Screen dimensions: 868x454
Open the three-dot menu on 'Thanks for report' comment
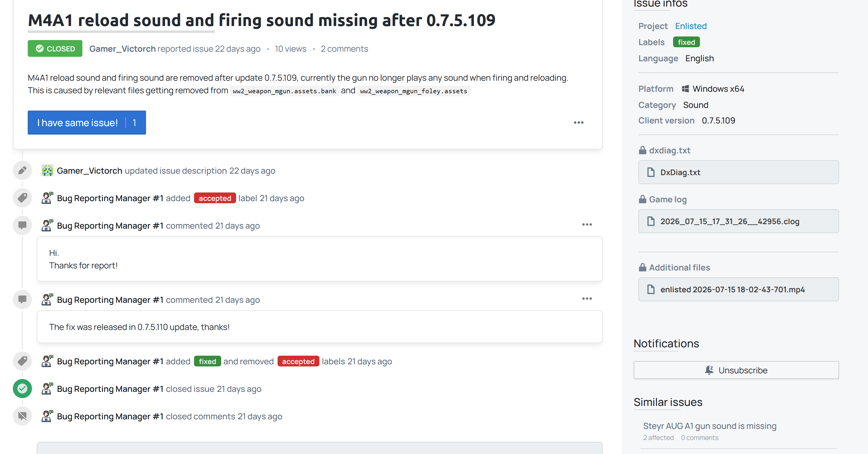click(x=587, y=225)
